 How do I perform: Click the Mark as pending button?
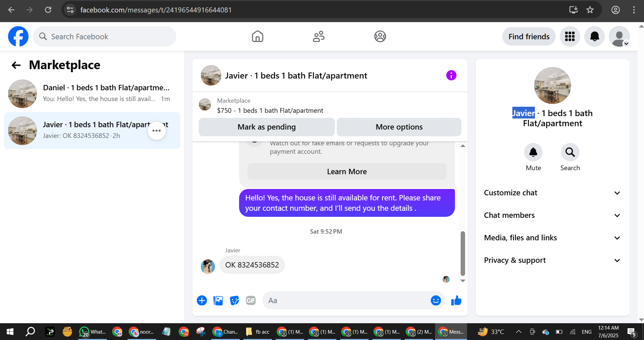point(267,127)
